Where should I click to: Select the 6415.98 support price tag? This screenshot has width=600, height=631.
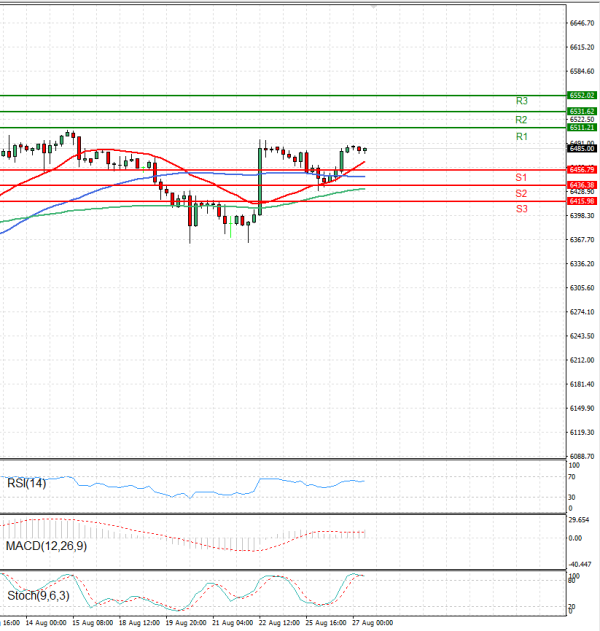point(582,201)
